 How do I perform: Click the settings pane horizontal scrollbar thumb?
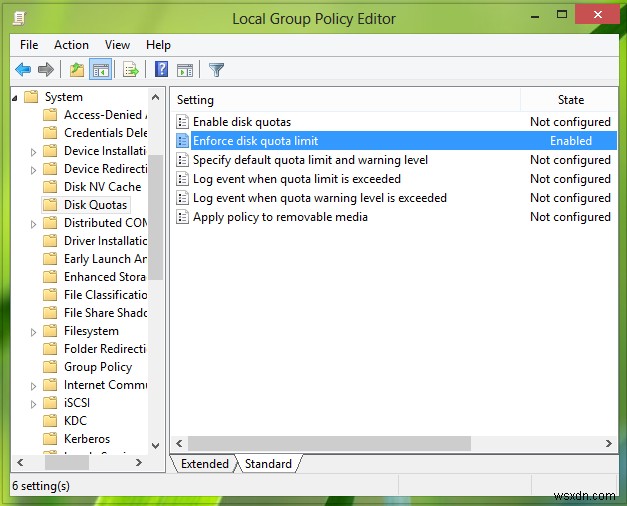click(329, 444)
